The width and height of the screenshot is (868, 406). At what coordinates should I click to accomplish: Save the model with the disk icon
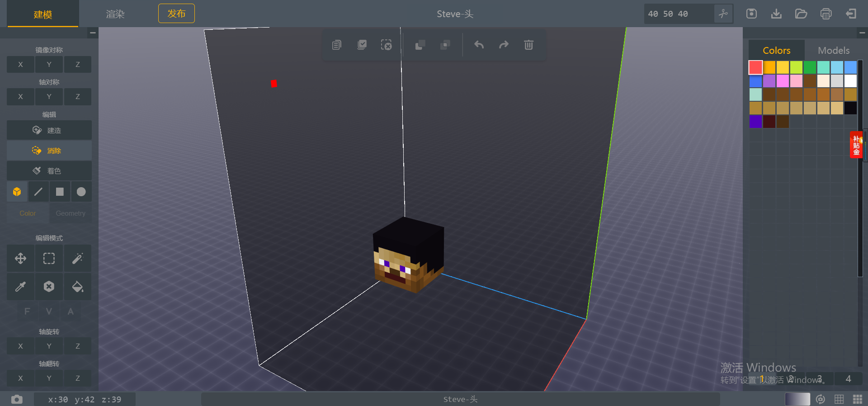751,14
